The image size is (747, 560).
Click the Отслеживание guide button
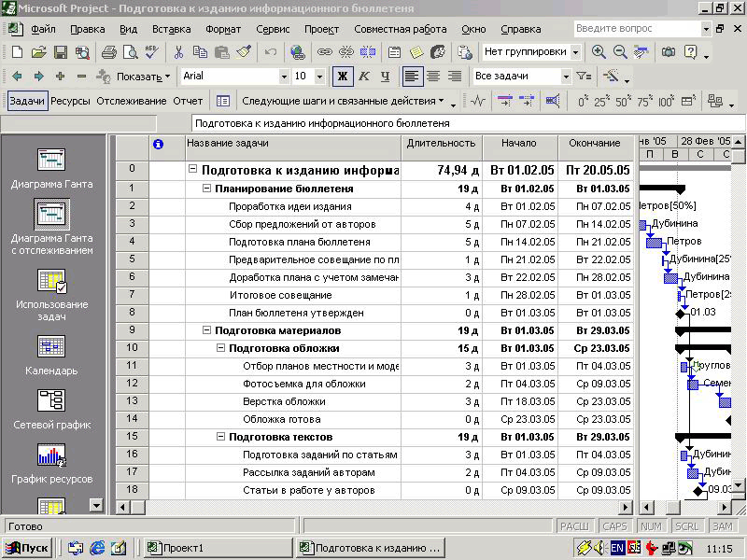[x=132, y=101]
